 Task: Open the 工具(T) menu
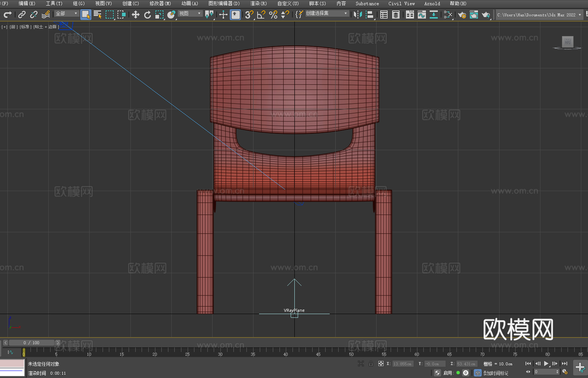pyautogui.click(x=54, y=3)
